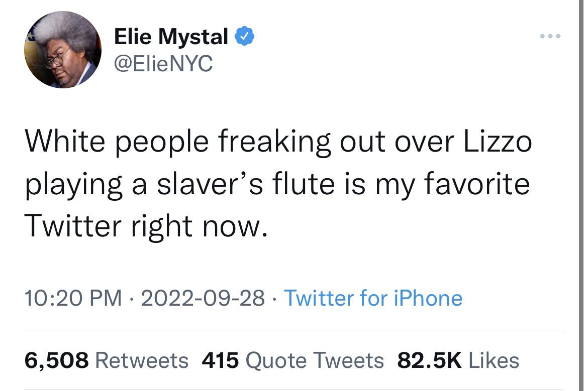Click the date 2022-09-28
Image resolution: width=588 pixels, height=391 pixels.
pyautogui.click(x=204, y=298)
